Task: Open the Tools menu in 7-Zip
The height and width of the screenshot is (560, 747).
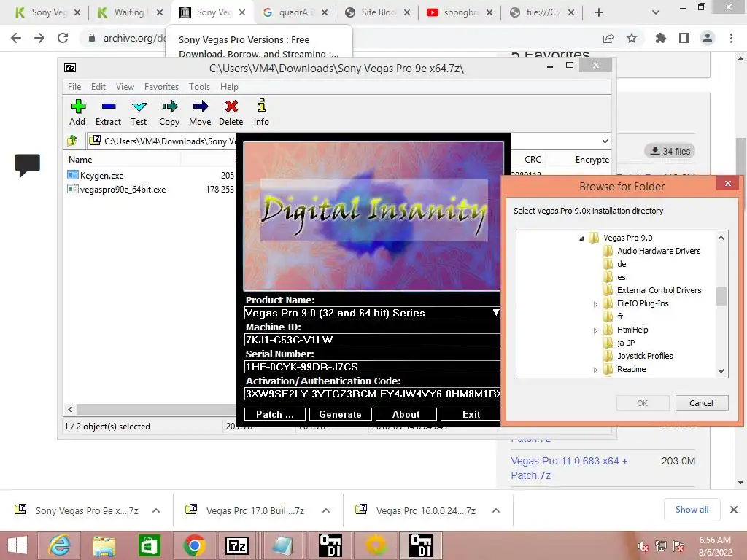Action: coord(199,87)
